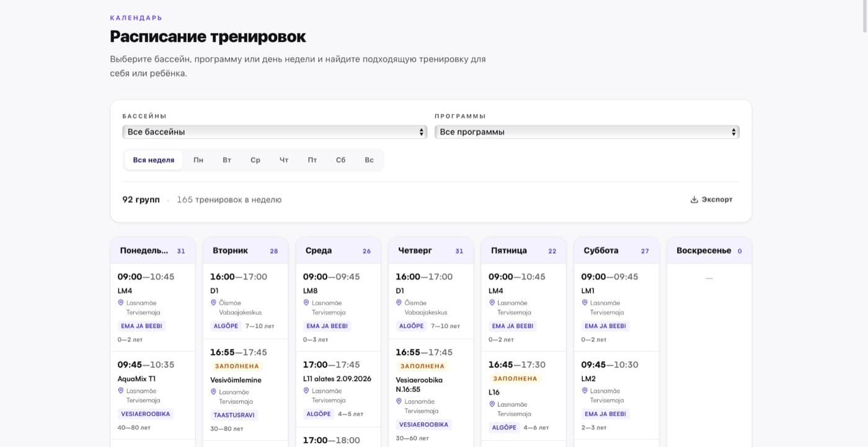Click location pin in Monday AquaMix T1 card

121,391
